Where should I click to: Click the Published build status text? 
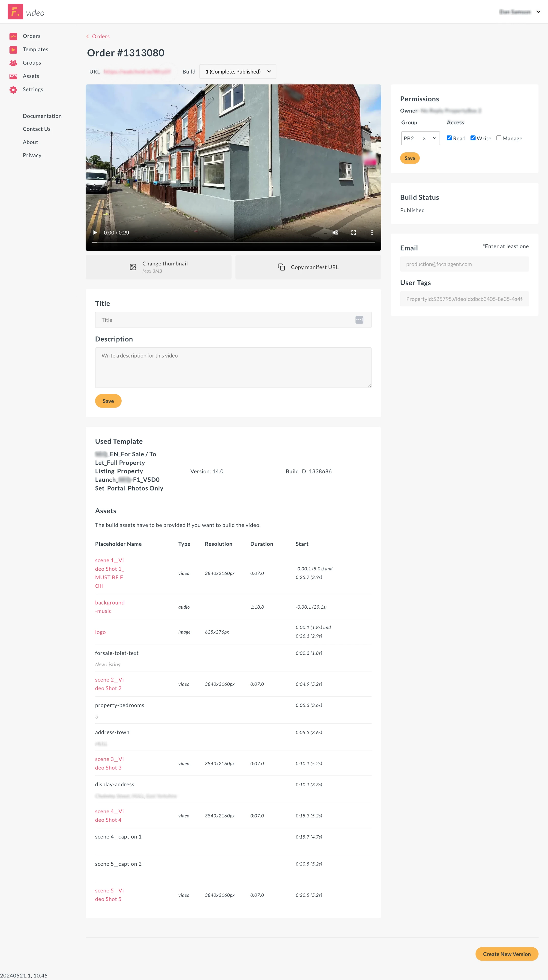[412, 210]
